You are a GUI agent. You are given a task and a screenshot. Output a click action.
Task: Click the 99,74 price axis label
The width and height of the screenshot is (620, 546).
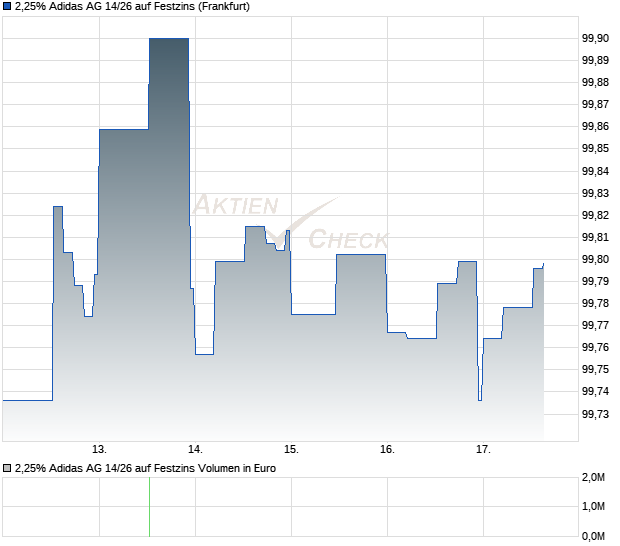[595, 391]
